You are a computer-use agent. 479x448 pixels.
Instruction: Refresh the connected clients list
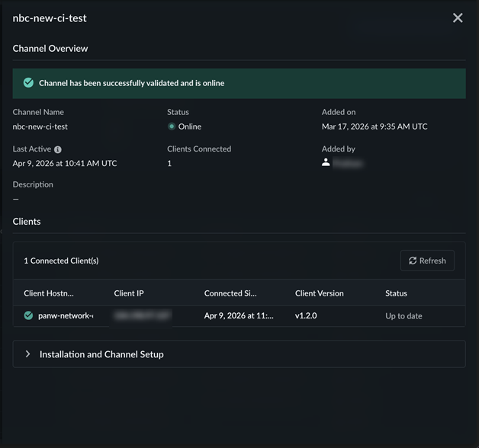427,261
